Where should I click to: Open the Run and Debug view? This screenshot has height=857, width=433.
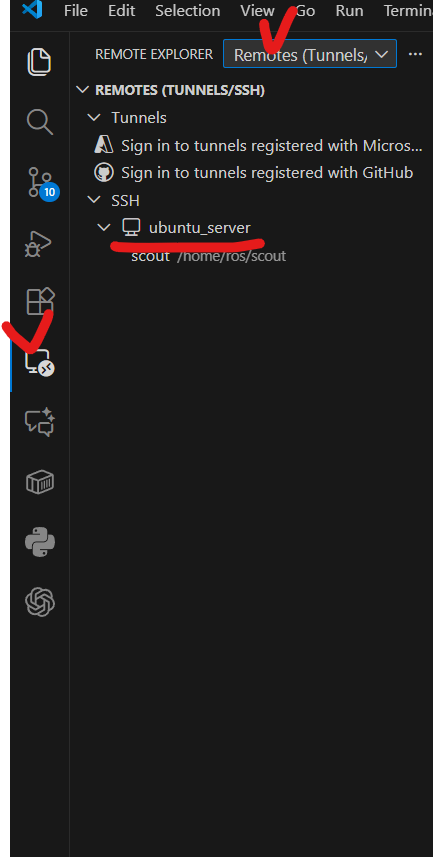(x=39, y=243)
